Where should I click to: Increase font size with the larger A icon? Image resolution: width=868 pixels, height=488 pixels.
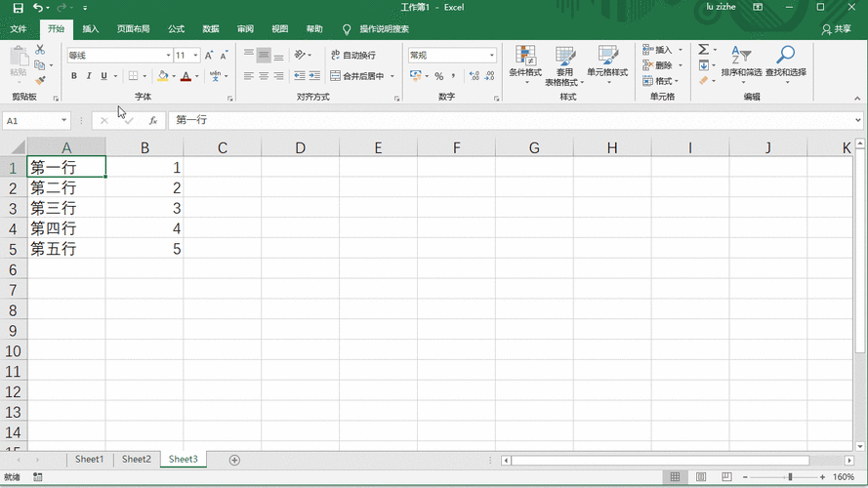pyautogui.click(x=209, y=56)
